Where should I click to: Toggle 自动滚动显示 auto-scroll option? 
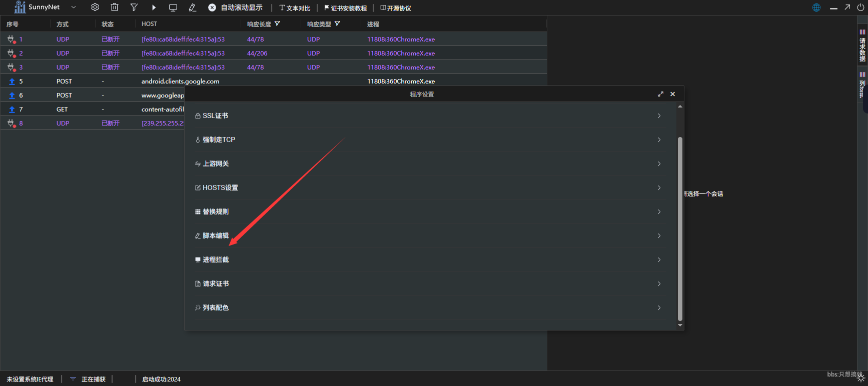point(236,7)
